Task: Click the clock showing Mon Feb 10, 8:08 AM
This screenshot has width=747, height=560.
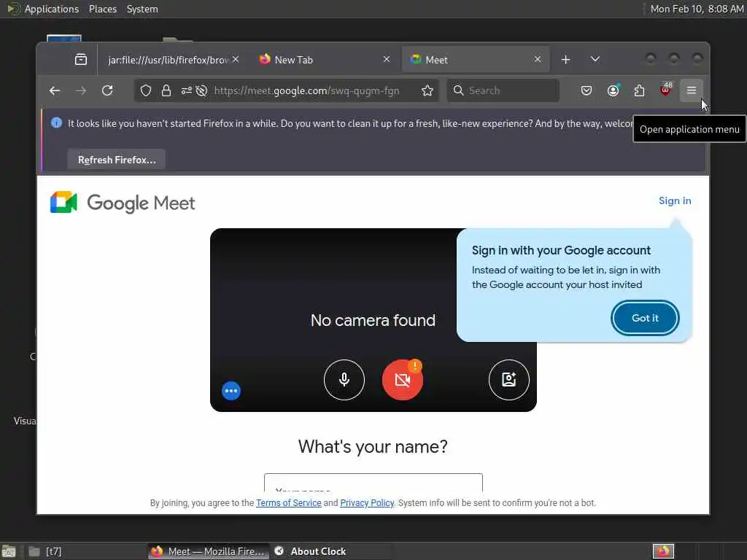Action: pyautogui.click(x=697, y=9)
